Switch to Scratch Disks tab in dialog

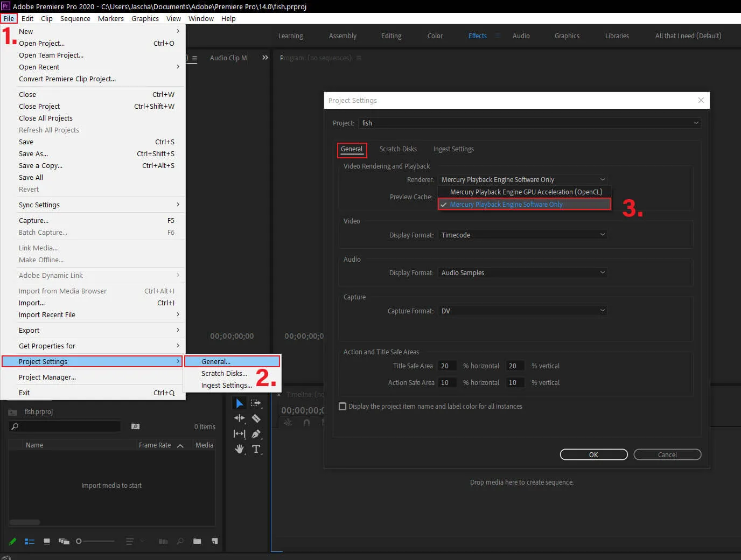click(398, 149)
